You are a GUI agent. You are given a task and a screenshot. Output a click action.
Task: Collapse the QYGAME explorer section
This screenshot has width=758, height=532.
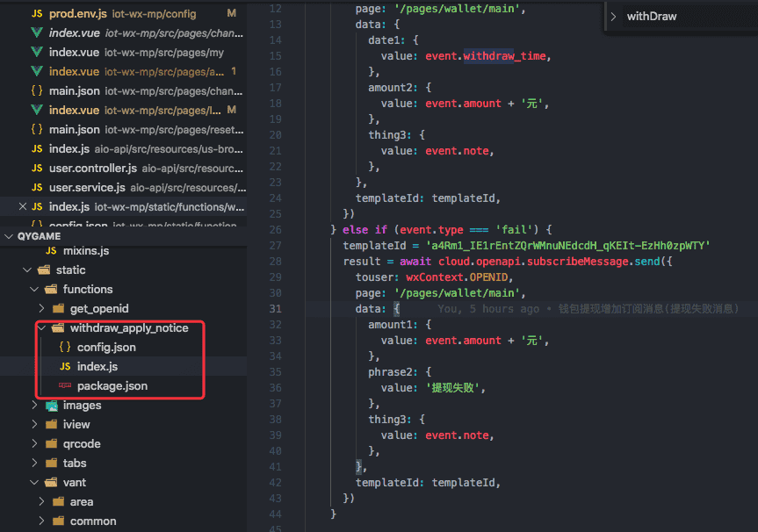tap(9, 236)
